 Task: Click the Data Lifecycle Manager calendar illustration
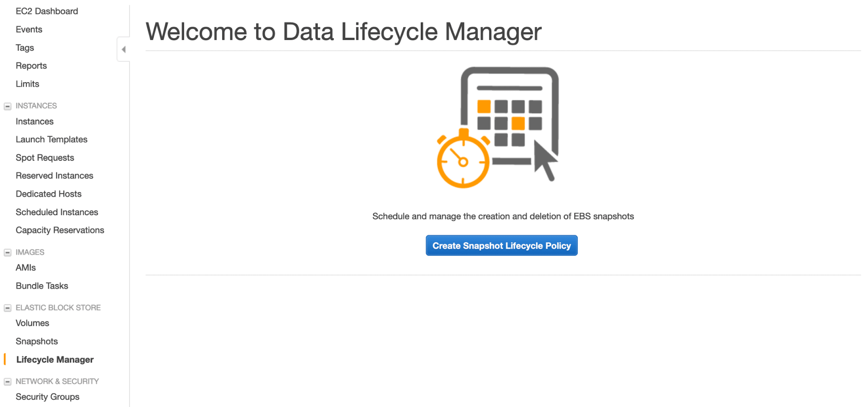click(x=498, y=127)
